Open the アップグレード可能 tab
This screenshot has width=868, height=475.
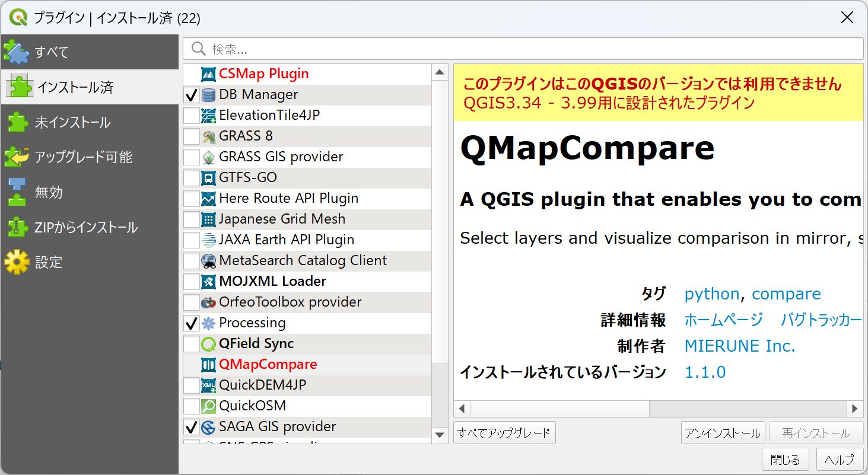(x=89, y=157)
